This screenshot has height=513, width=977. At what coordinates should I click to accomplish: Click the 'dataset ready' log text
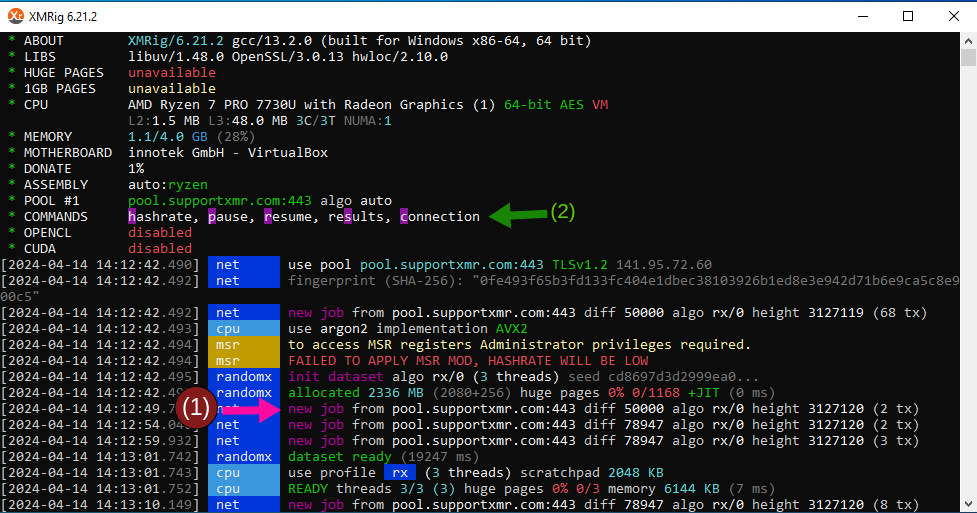tap(340, 457)
